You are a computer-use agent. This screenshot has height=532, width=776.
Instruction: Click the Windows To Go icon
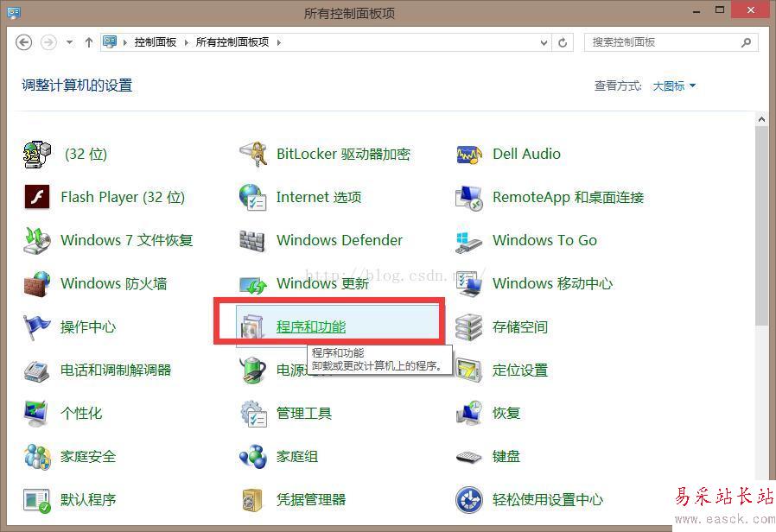[x=469, y=241]
